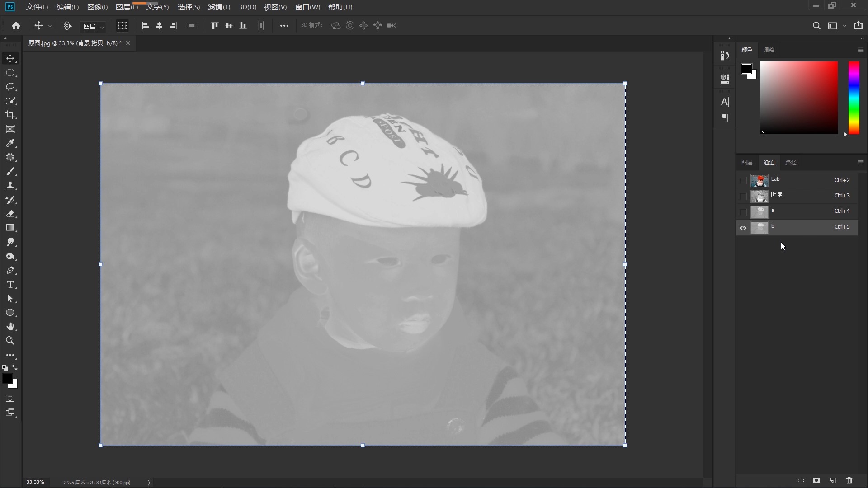Viewport: 868px width, 488px height.
Task: Toggle visibility of the 明度 channel
Action: [743, 196]
